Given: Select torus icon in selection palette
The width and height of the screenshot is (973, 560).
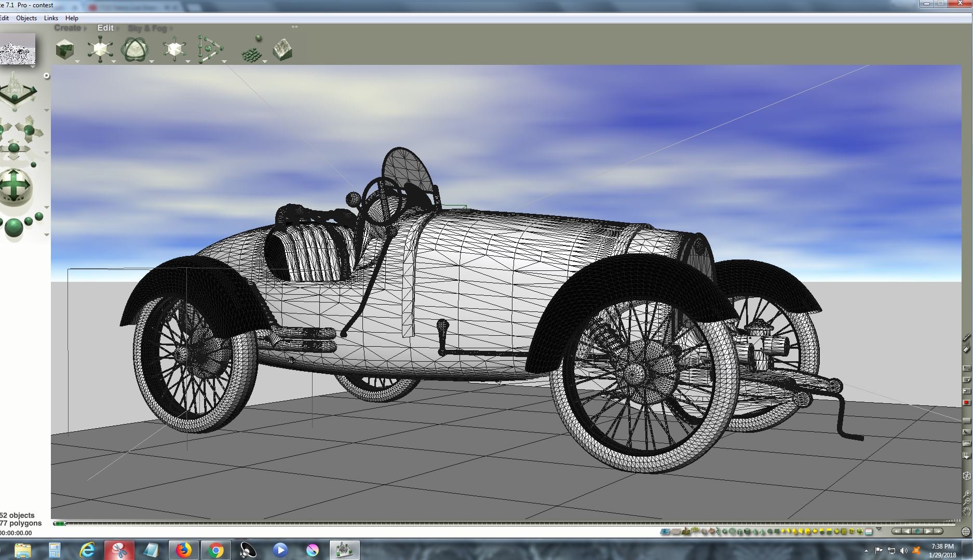Looking at the screenshot, I should pyautogui.click(x=732, y=531).
